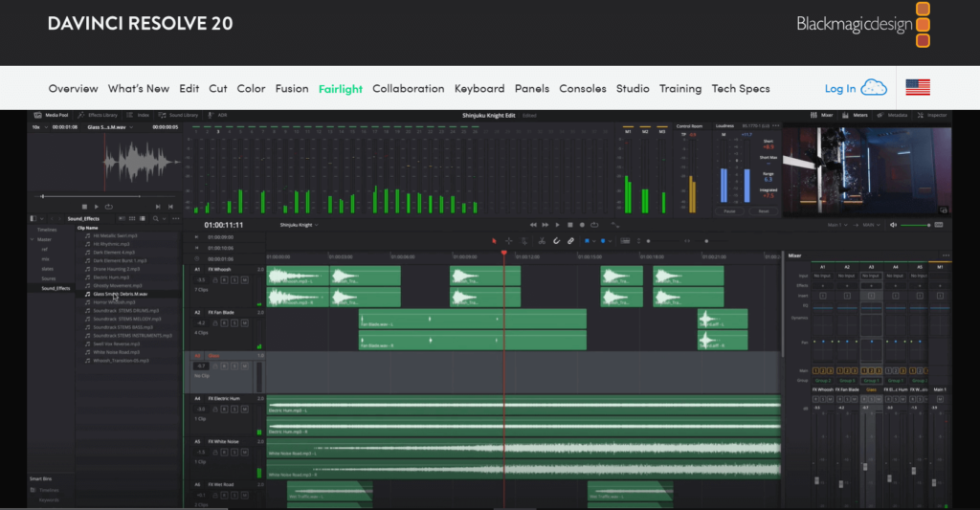Arm record on A4 FX Electric Hum
Screen dimensions: 980x510
tap(224, 410)
